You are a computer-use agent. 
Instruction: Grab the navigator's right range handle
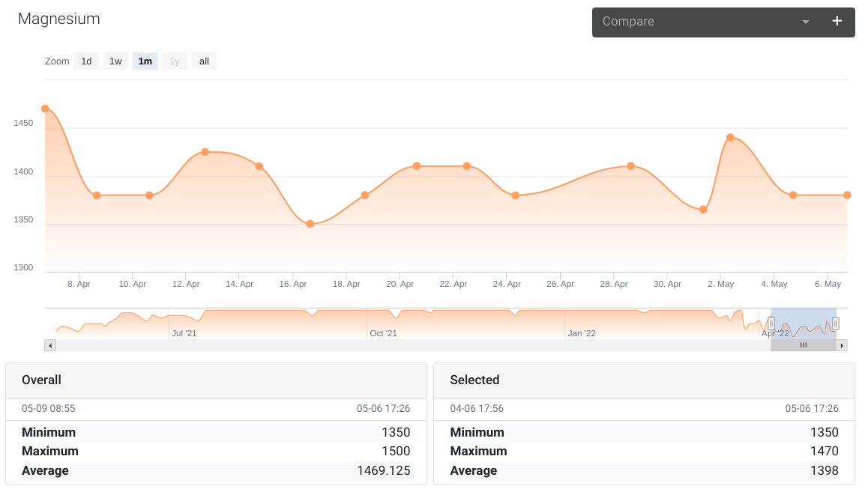[x=836, y=324]
